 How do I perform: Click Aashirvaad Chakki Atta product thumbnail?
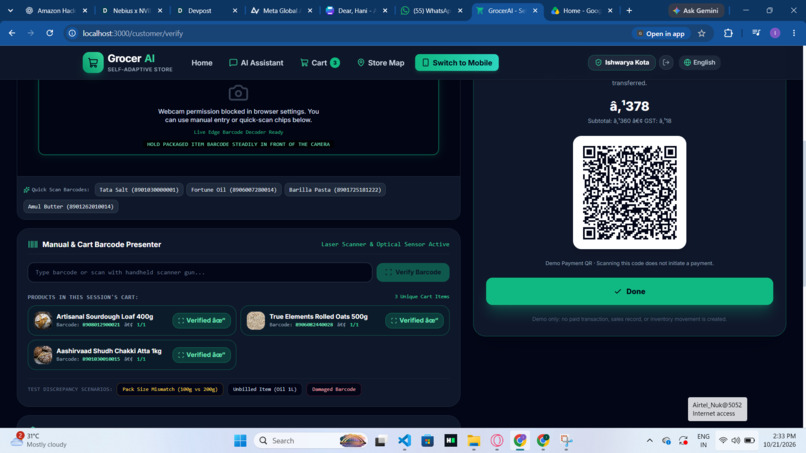click(43, 355)
